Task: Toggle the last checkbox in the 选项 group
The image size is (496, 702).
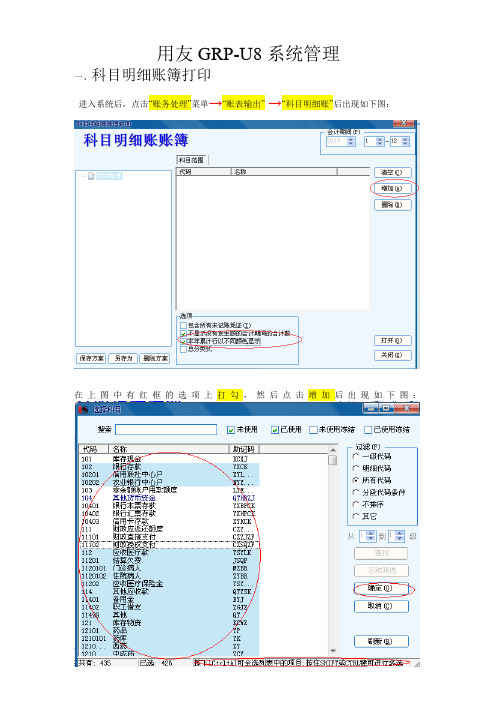Action: tap(183, 349)
